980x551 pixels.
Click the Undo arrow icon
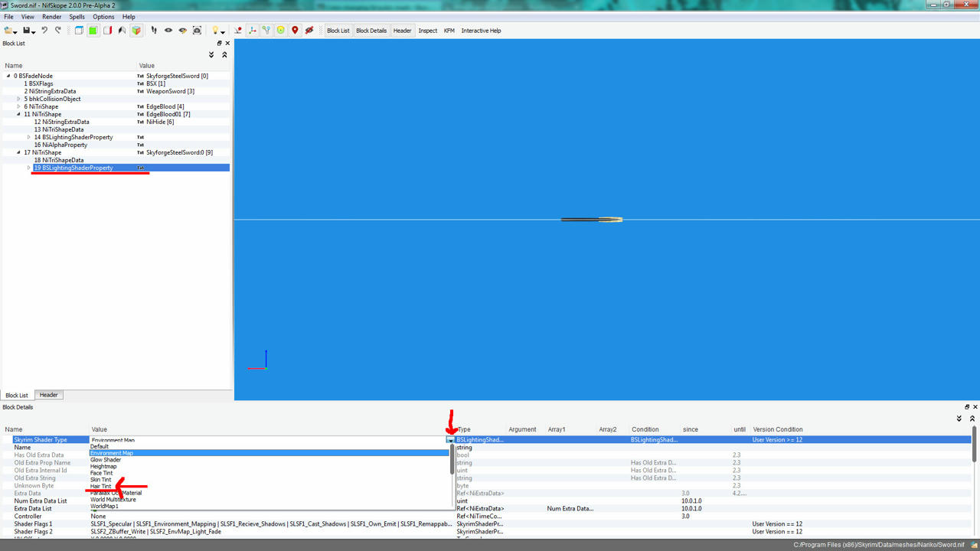(x=44, y=31)
